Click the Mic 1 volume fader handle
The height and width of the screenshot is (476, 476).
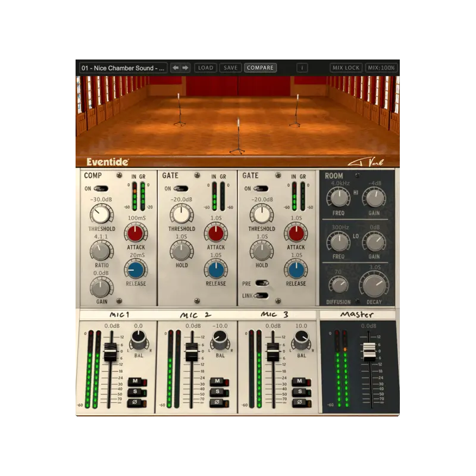tap(110, 352)
